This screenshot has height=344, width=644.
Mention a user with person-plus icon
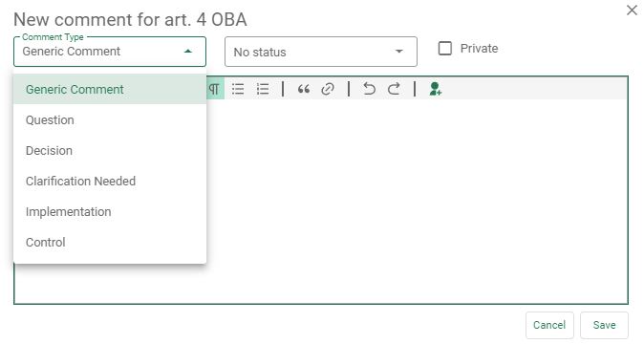coord(435,89)
